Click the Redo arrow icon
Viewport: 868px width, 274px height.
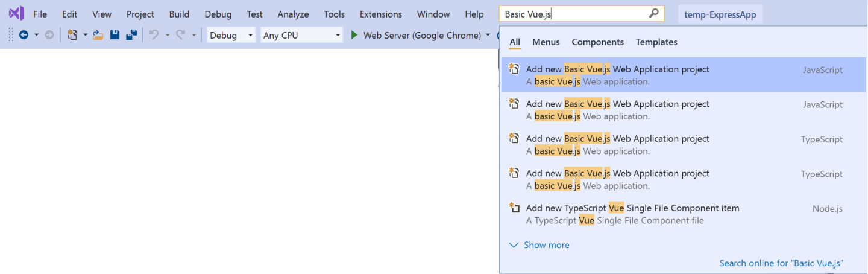pos(180,35)
